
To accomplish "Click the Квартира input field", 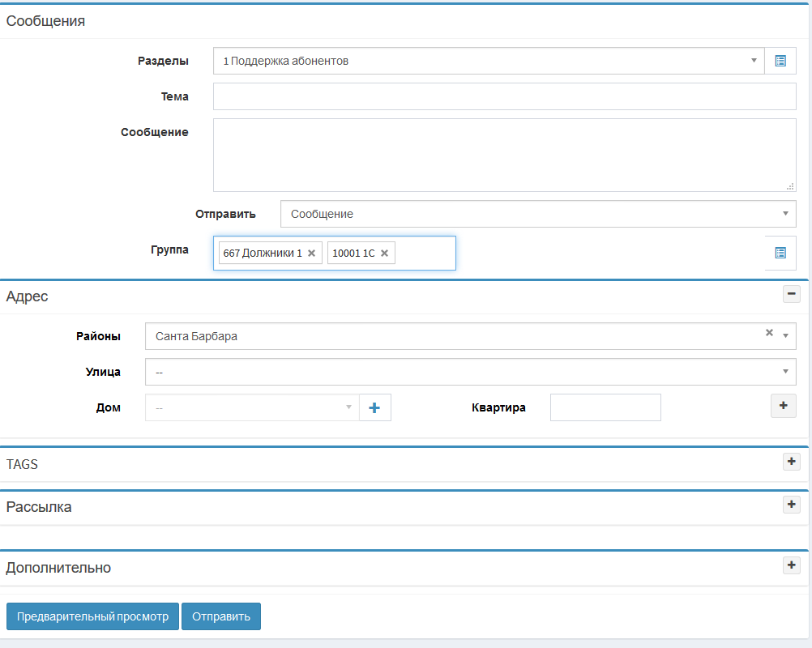I will (605, 407).
